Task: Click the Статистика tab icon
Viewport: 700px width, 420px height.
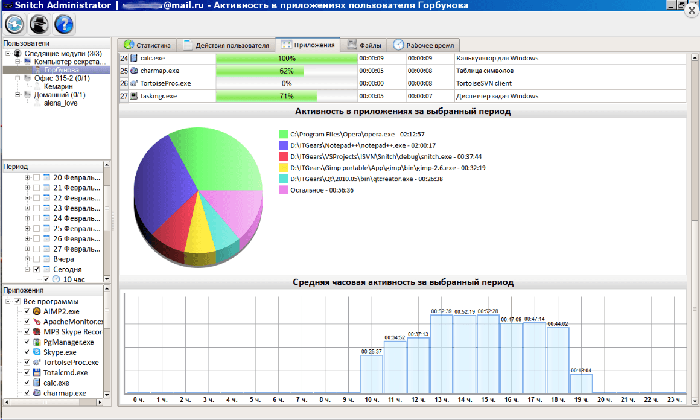Action: 129,45
